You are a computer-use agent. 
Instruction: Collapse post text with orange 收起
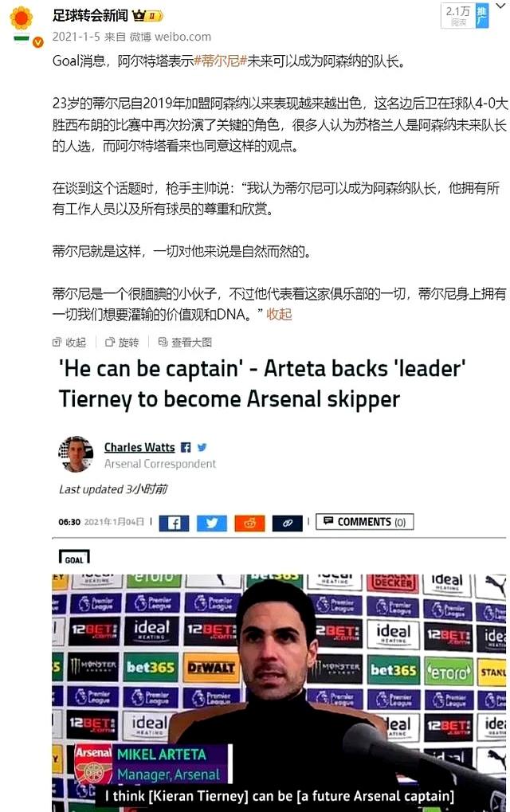pyautogui.click(x=279, y=314)
